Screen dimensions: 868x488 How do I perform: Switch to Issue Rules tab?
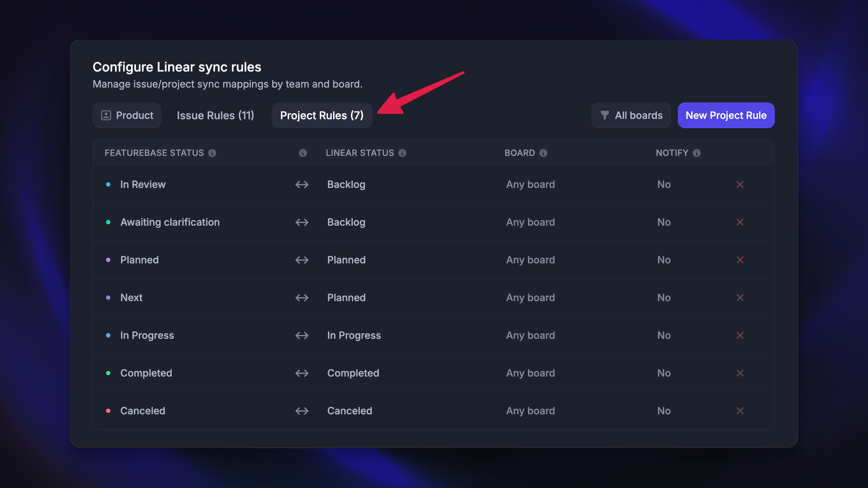tap(215, 115)
